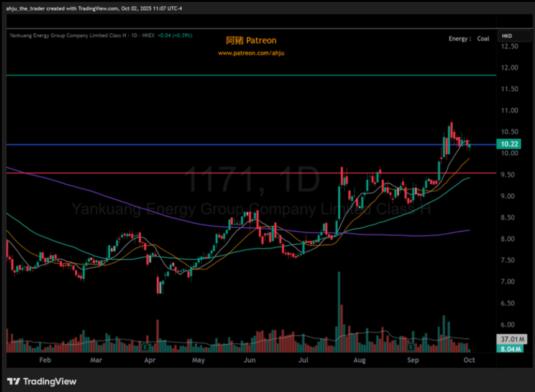
Task: Click the 8.04 M volume label
Action: (x=510, y=349)
